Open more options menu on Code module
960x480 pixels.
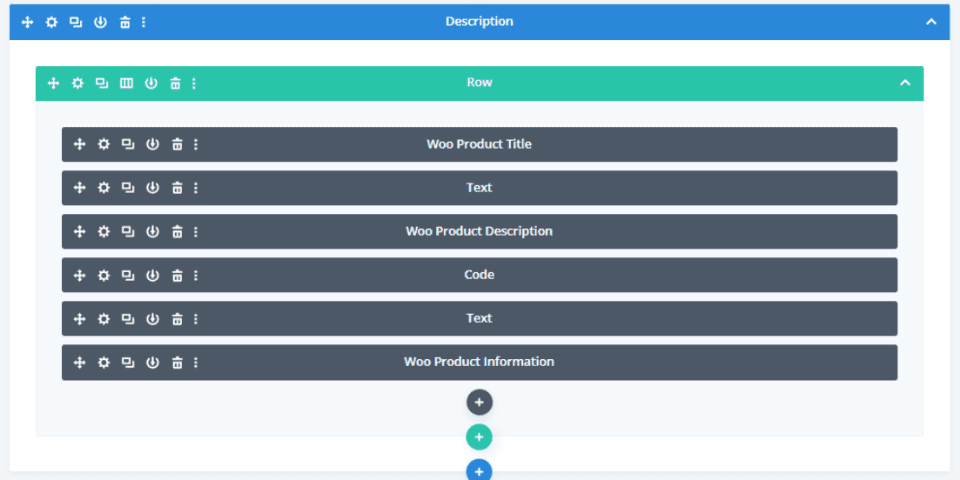195,275
